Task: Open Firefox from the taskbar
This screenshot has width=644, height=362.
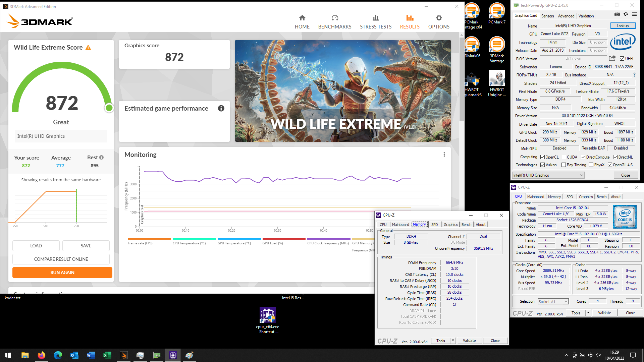Action: (x=42, y=355)
